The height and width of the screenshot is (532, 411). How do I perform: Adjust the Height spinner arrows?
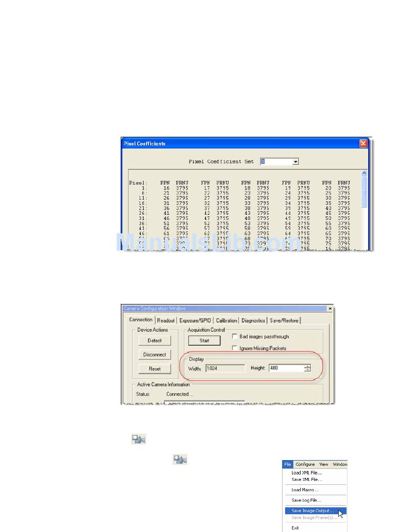click(x=308, y=368)
